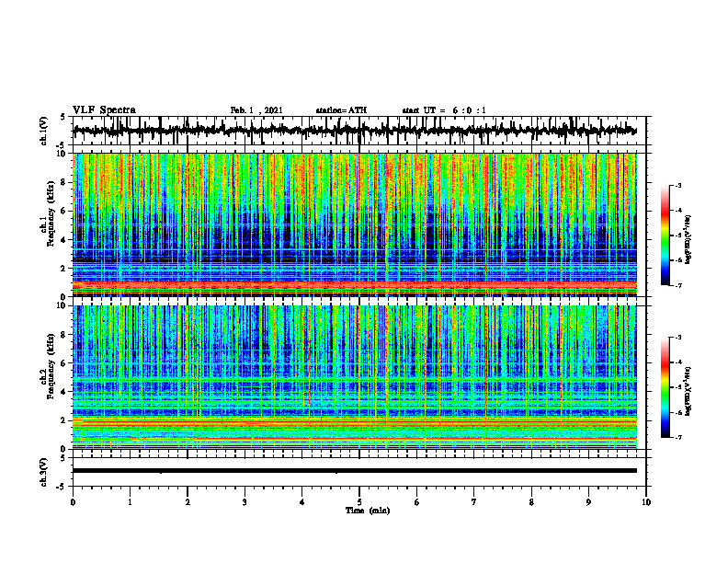Viewport: 728px width, 563px height.
Task: Click the -3 label on ch.1 colorbar
Action: tap(678, 185)
